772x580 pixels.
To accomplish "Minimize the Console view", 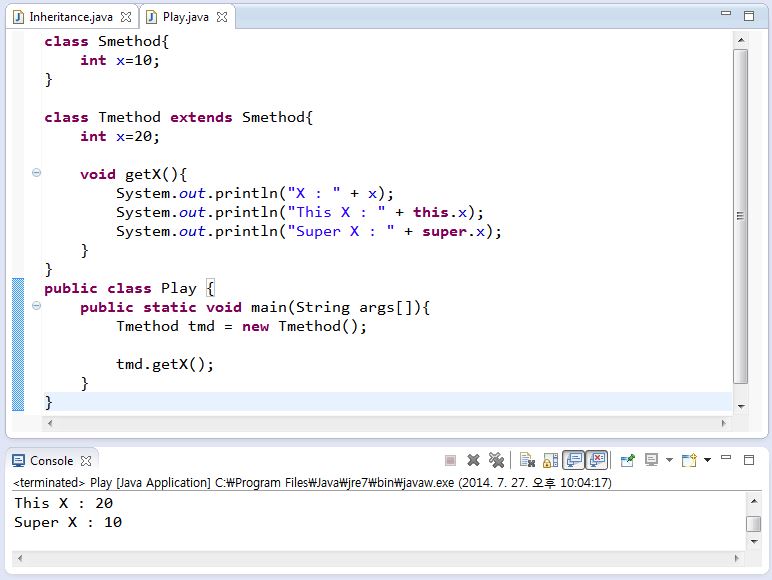I will [x=726, y=458].
